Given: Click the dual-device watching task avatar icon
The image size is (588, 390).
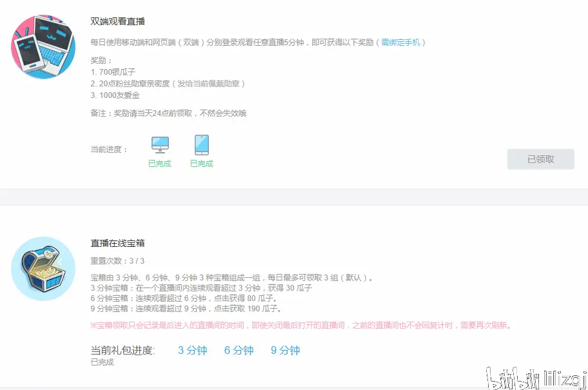Looking at the screenshot, I should [x=43, y=47].
